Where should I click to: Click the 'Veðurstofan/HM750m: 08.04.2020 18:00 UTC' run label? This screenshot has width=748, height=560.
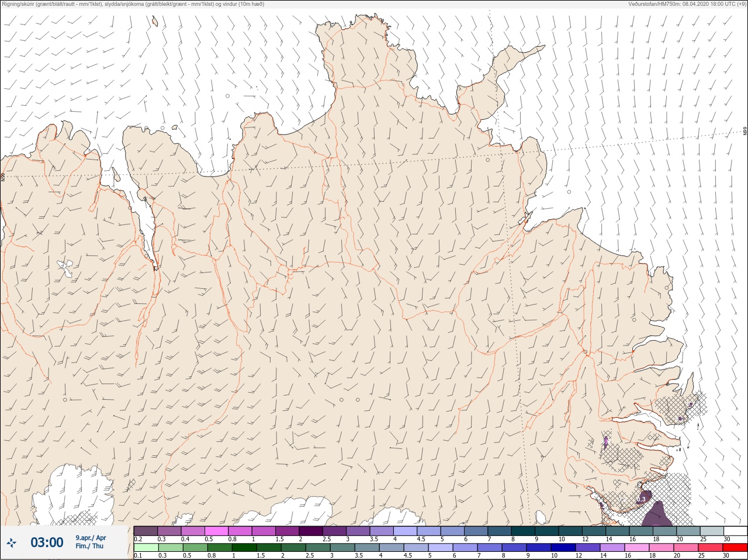(x=688, y=4)
